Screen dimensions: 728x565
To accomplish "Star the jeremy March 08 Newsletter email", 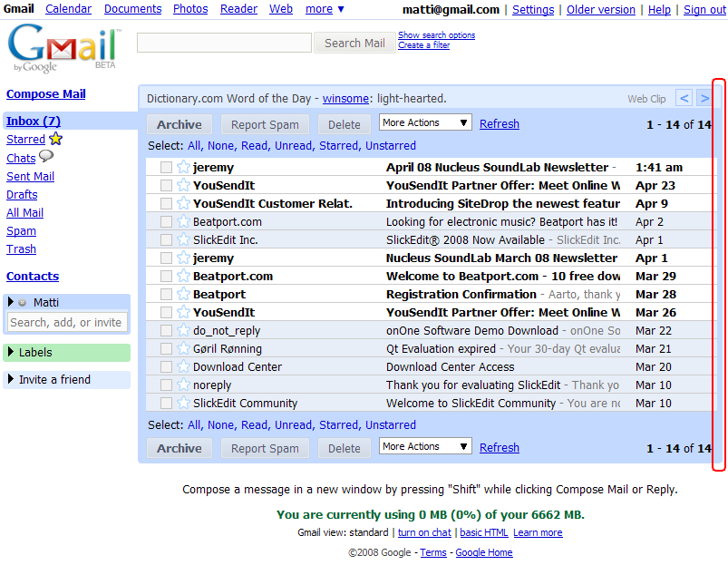I will tap(183, 258).
